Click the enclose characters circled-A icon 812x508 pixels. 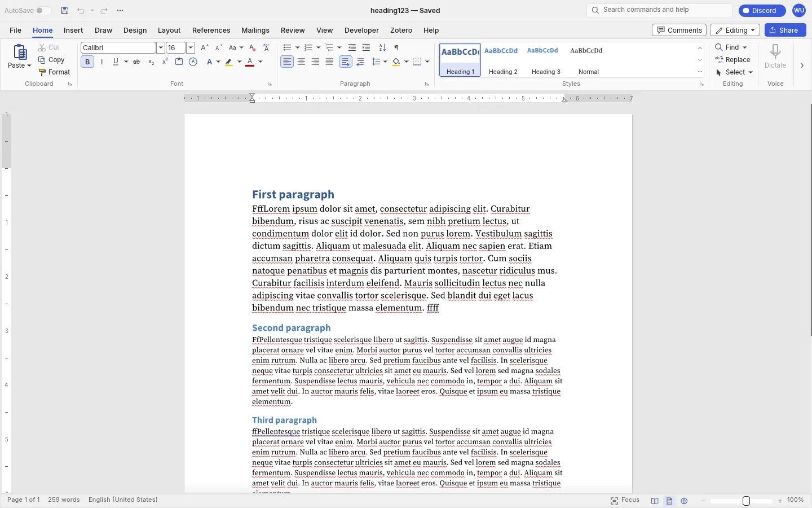click(193, 62)
